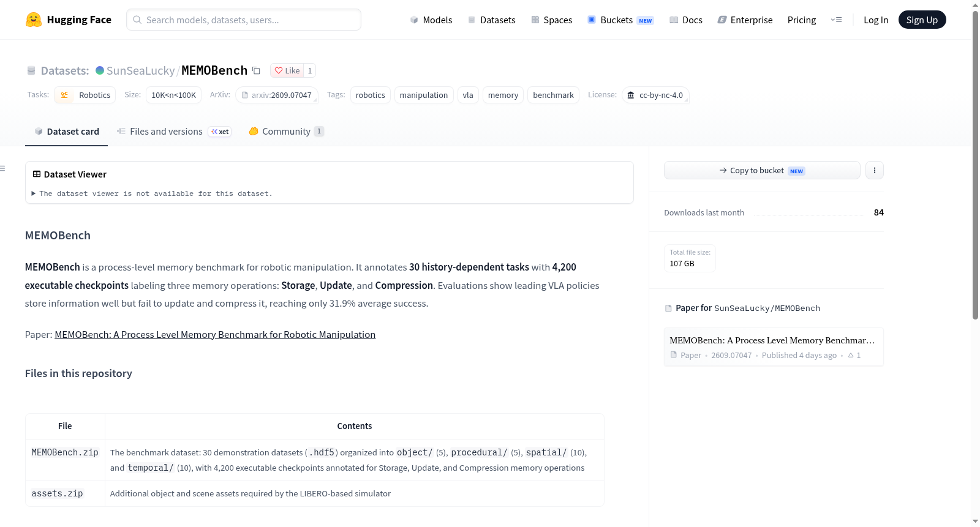Click the like count number

coord(310,70)
